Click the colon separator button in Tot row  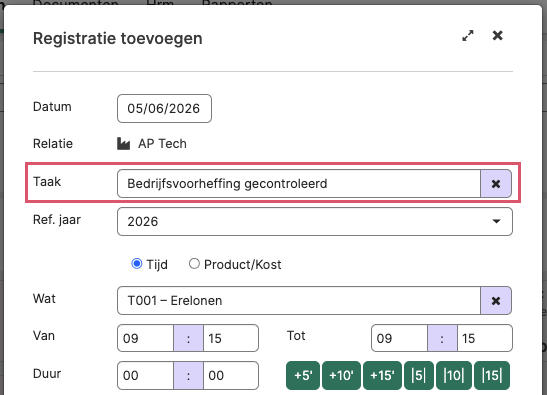coord(442,338)
